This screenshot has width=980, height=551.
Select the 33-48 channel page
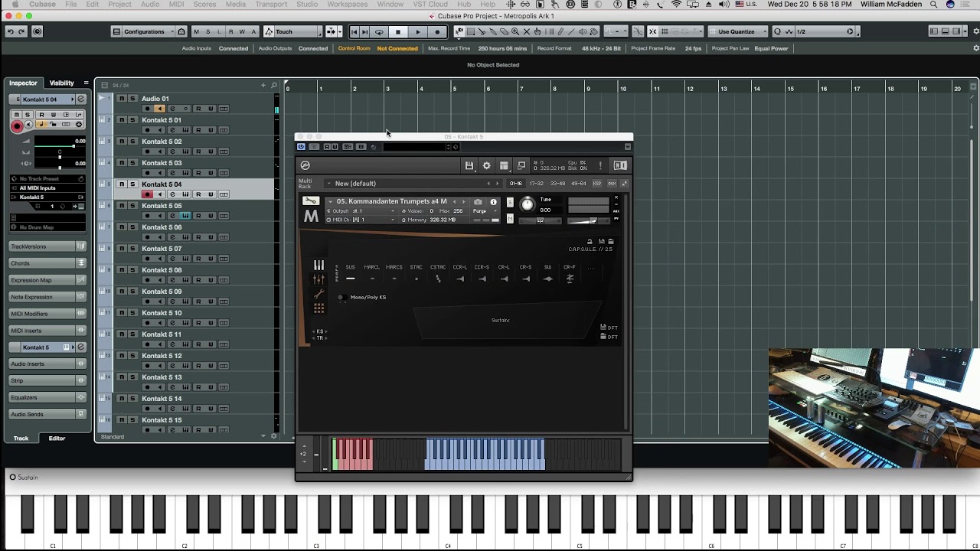557,184
